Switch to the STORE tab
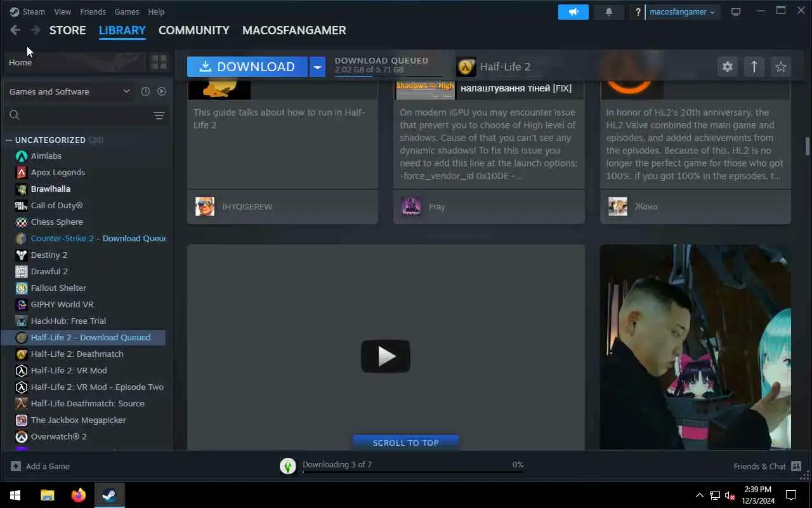The image size is (812, 508). (68, 30)
